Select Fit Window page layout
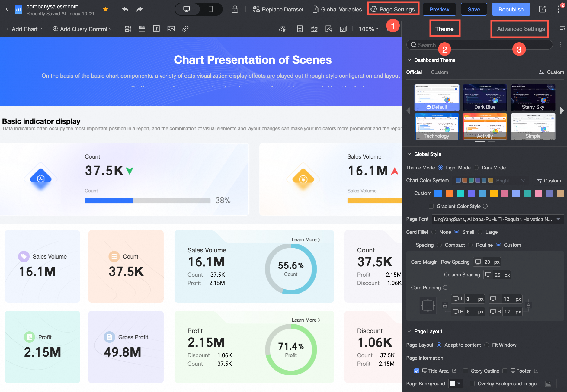The width and height of the screenshot is (567, 392). pos(487,345)
